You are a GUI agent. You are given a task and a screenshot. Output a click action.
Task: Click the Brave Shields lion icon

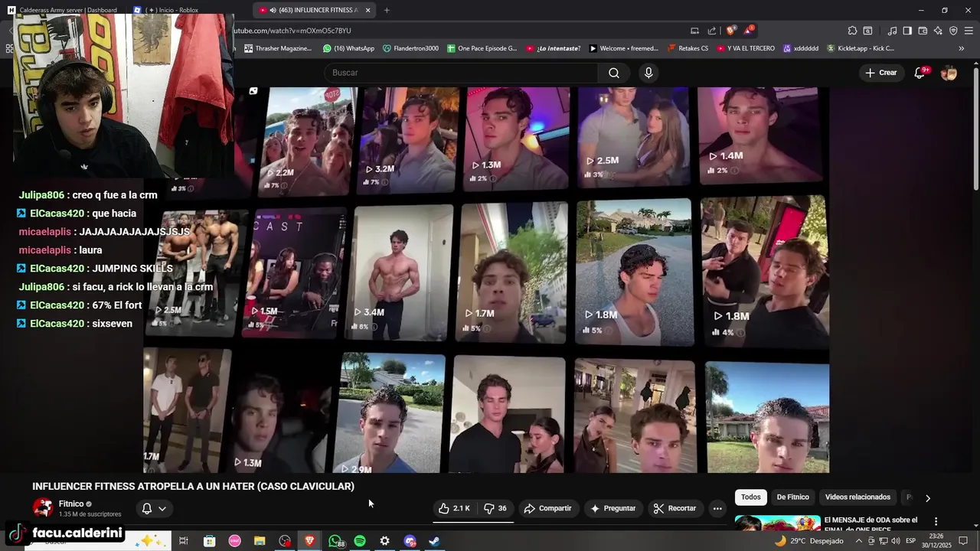730,31
